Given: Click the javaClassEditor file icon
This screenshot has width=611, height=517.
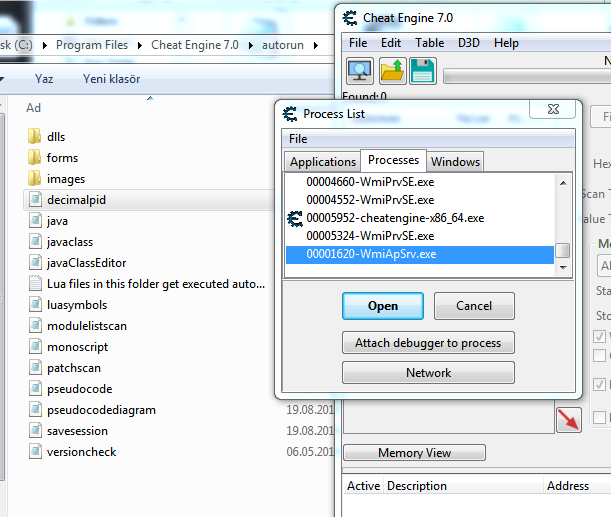Looking at the screenshot, I should 35,263.
